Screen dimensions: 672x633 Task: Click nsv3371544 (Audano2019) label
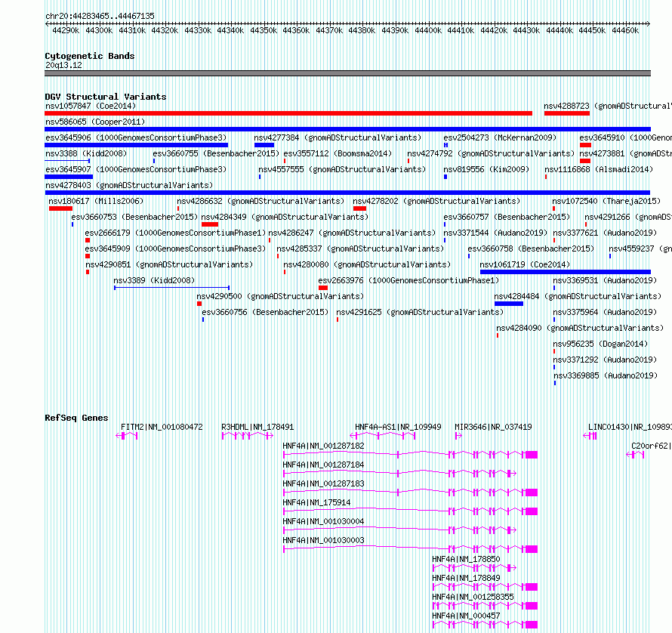point(495,233)
